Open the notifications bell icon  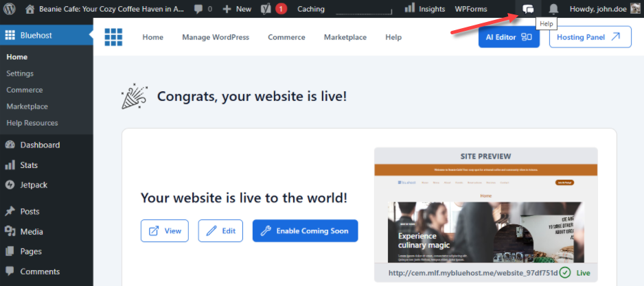[x=553, y=9]
